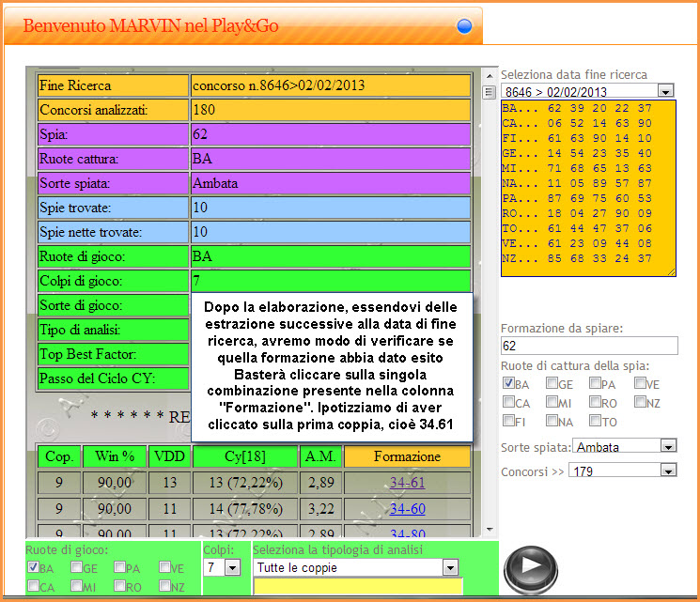
Task: Click the VDD column header
Action: coord(170,456)
